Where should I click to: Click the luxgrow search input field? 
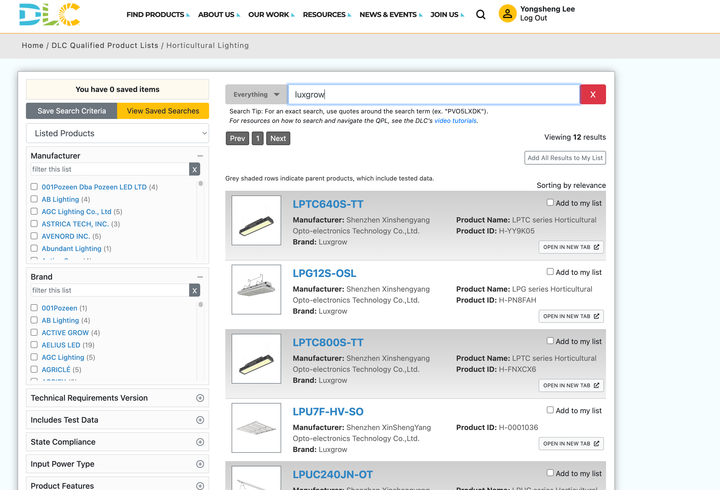[x=434, y=95]
